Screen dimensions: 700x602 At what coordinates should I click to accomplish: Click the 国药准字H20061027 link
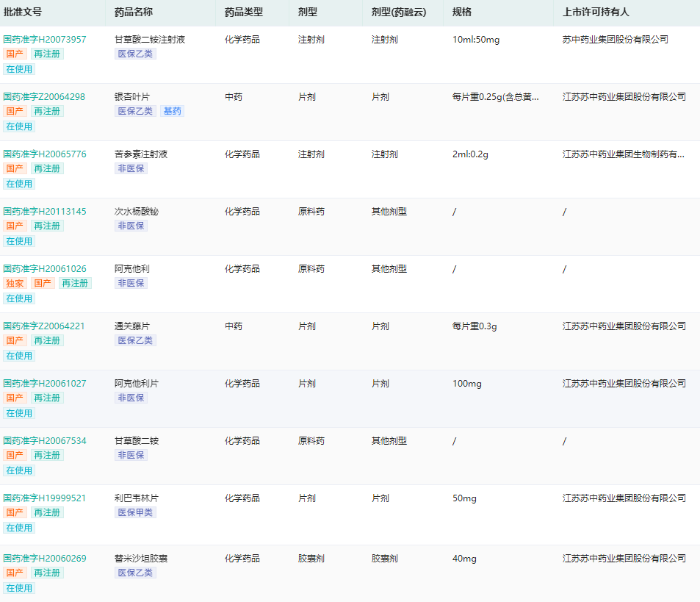point(45,383)
